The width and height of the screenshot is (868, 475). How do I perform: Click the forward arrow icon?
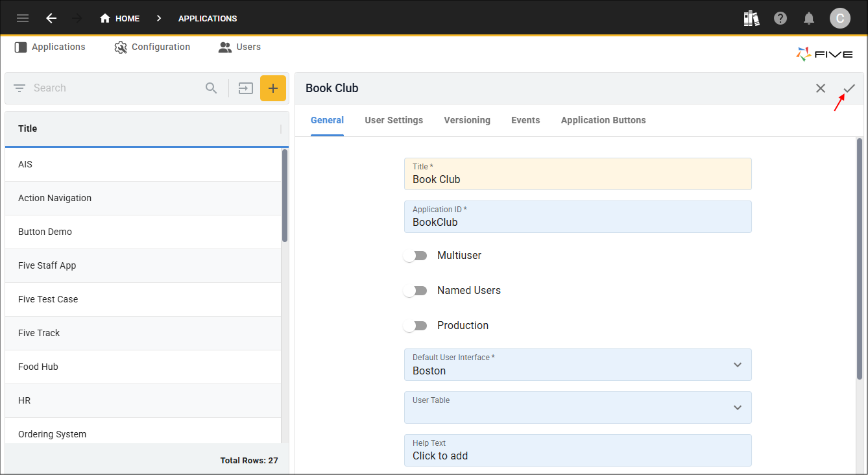point(77,18)
